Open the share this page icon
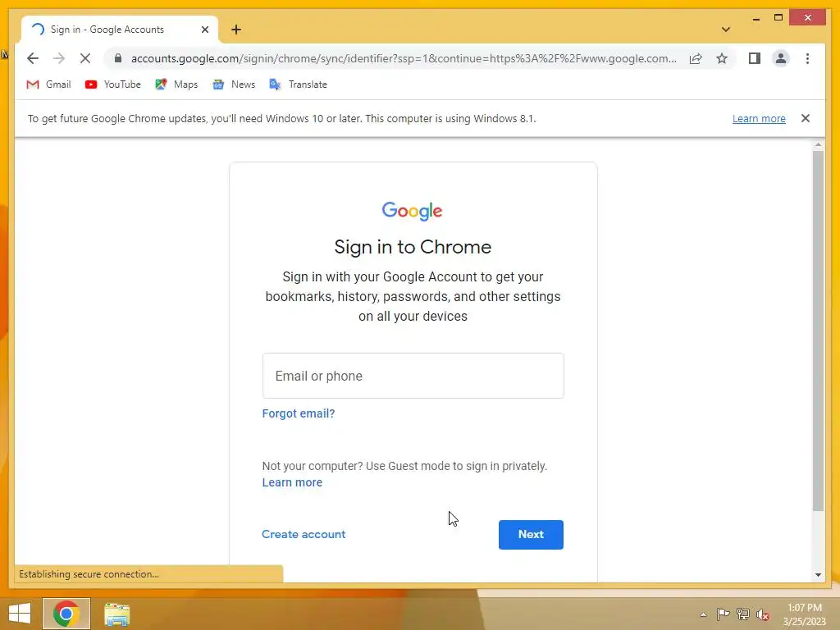The image size is (840, 630). [696, 58]
